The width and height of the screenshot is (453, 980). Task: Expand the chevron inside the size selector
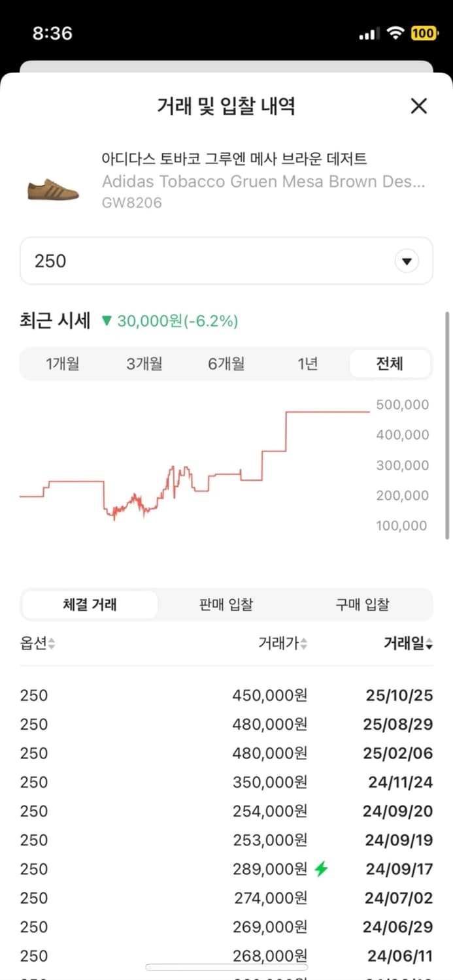[x=407, y=261]
